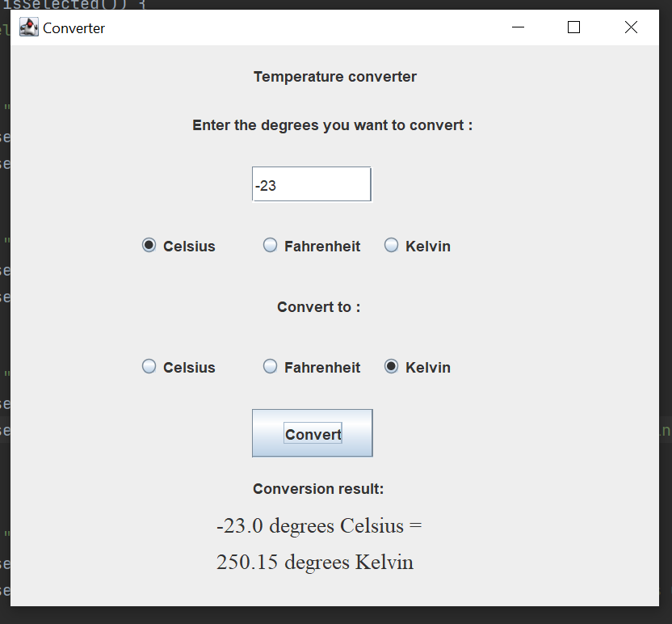Screen dimensions: 672x624
Task: Select the Fahrenheit source radio button
Action: tap(270, 245)
